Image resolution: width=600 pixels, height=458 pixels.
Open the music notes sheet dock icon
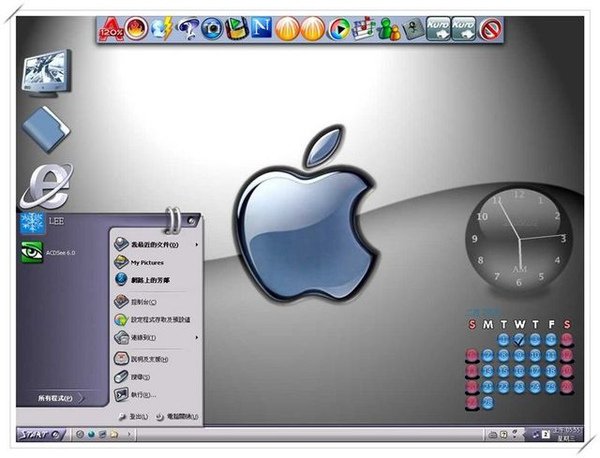pos(364,28)
